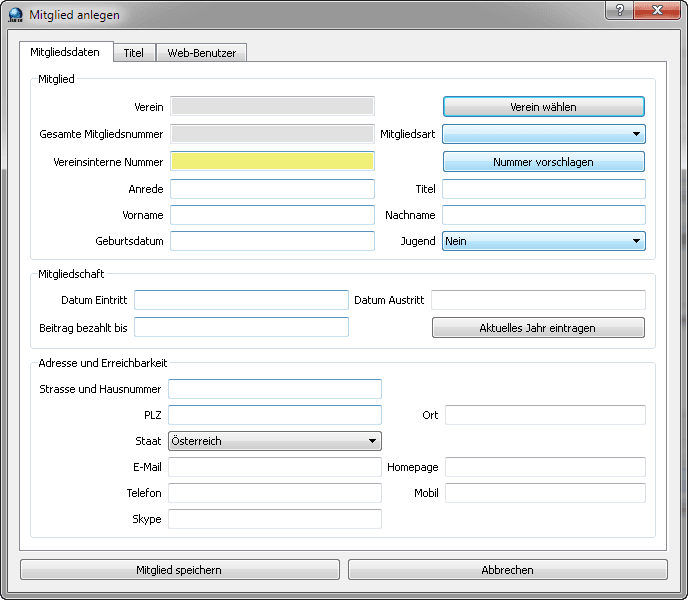Screen dimensions: 688x600
Task: Focus the PLZ field
Action: [275, 415]
